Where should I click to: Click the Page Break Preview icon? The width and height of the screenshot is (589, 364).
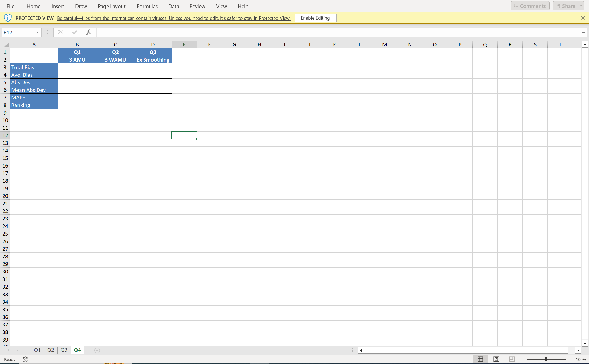(x=512, y=359)
